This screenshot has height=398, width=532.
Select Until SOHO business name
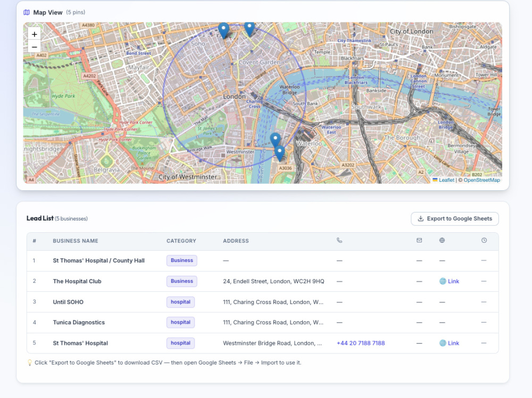tap(68, 302)
